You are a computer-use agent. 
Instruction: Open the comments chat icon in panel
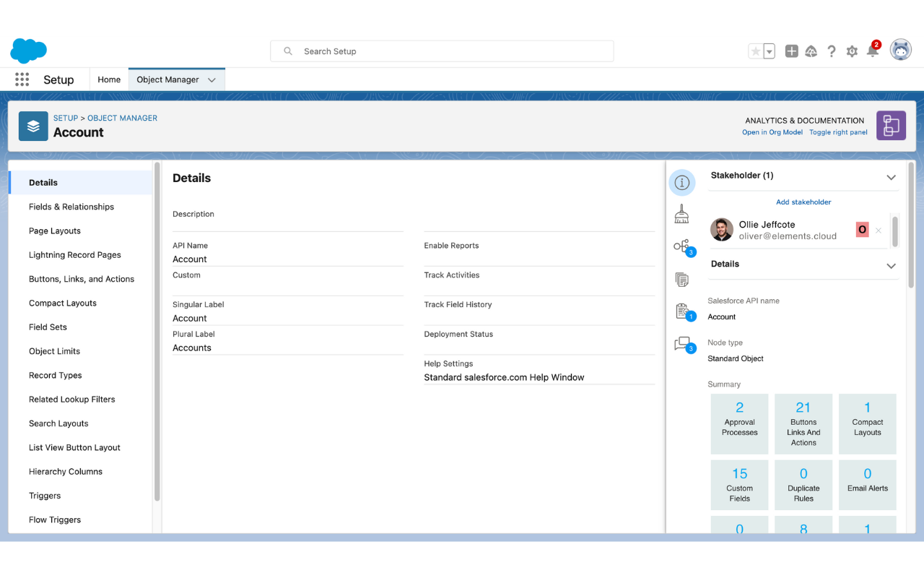tap(681, 344)
